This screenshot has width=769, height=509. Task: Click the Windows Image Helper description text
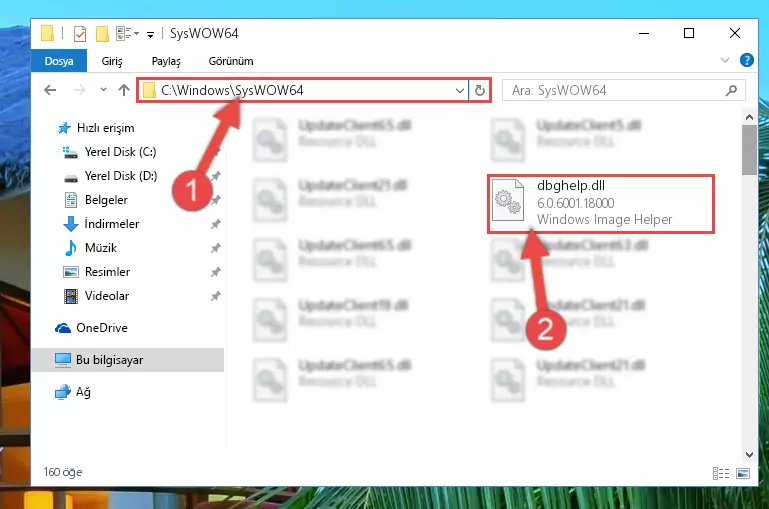(605, 219)
